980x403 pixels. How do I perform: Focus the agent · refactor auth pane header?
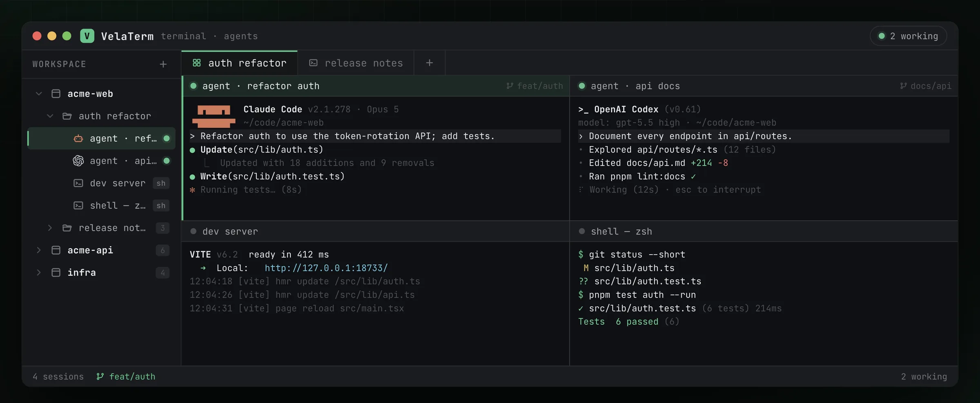pyautogui.click(x=376, y=86)
